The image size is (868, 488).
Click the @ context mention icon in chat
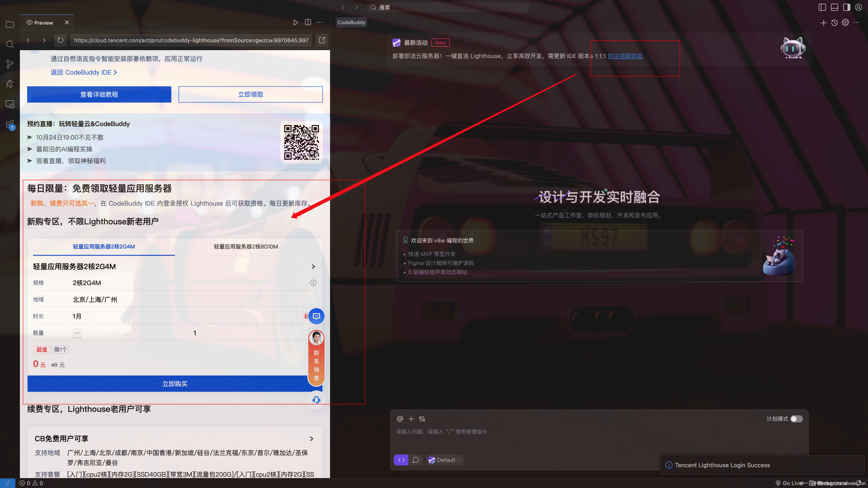[400, 419]
